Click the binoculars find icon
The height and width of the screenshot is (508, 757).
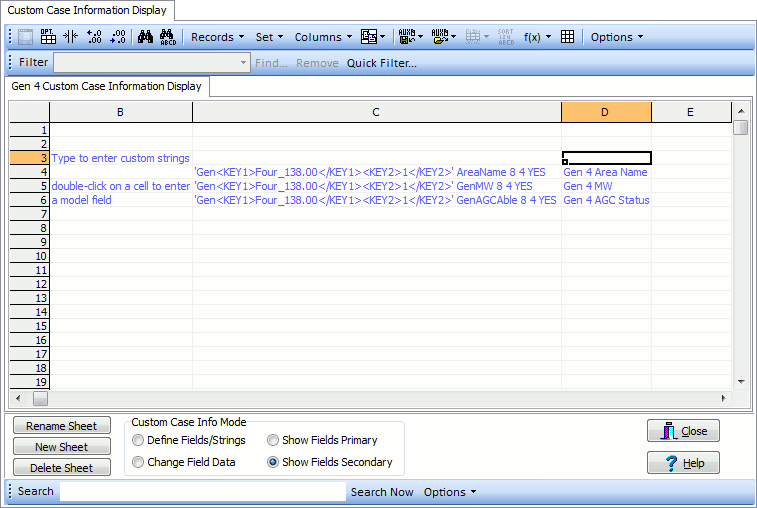point(145,37)
